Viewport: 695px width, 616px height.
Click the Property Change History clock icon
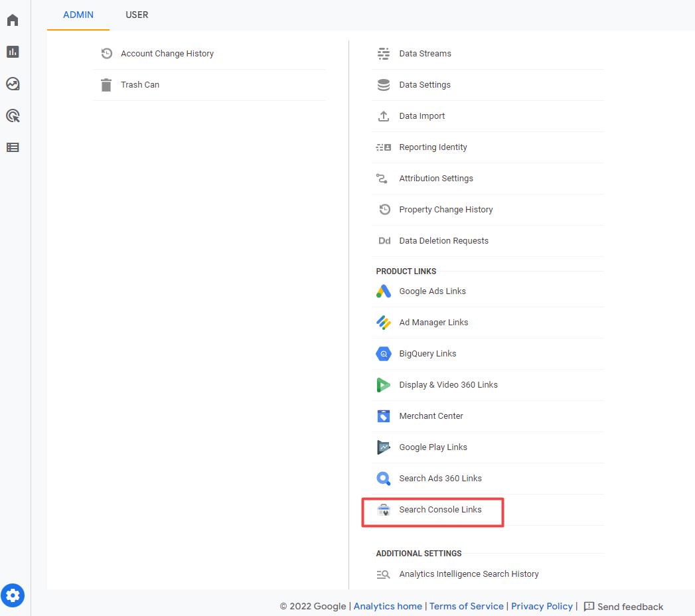pyautogui.click(x=385, y=209)
